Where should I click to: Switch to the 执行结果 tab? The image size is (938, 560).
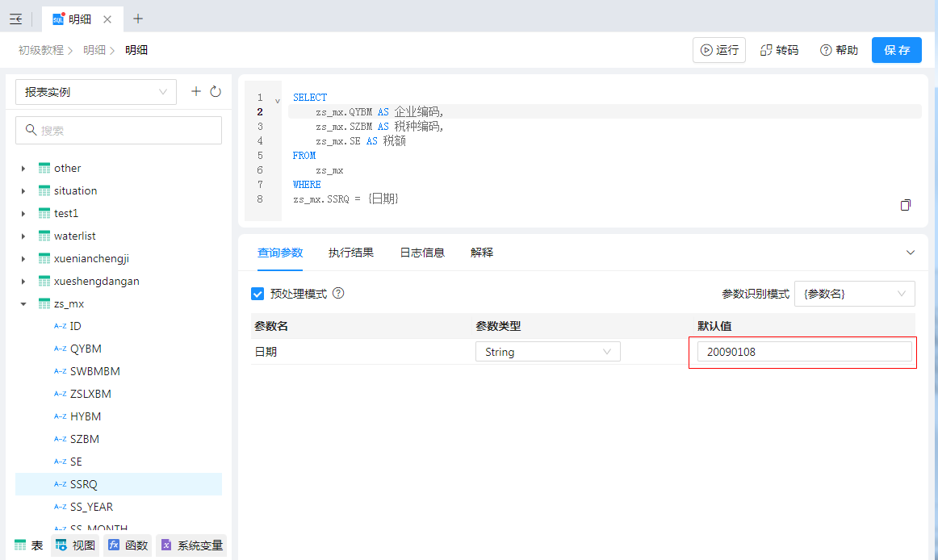(x=350, y=253)
